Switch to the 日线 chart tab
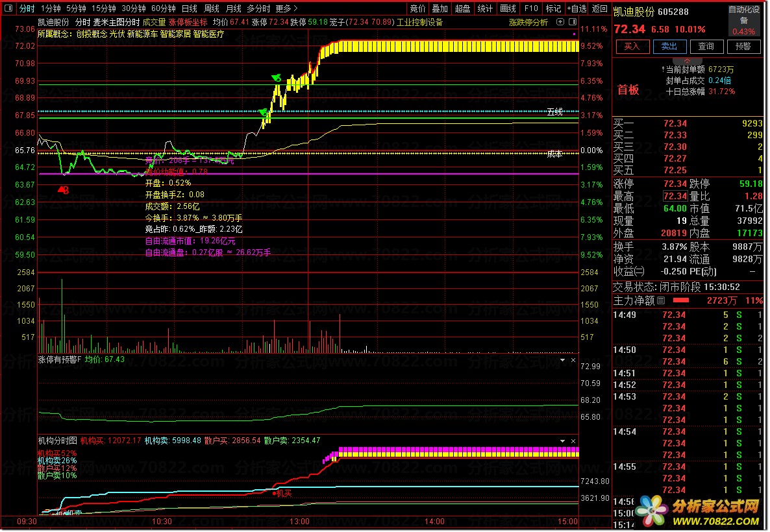The image size is (770, 532). [190, 8]
